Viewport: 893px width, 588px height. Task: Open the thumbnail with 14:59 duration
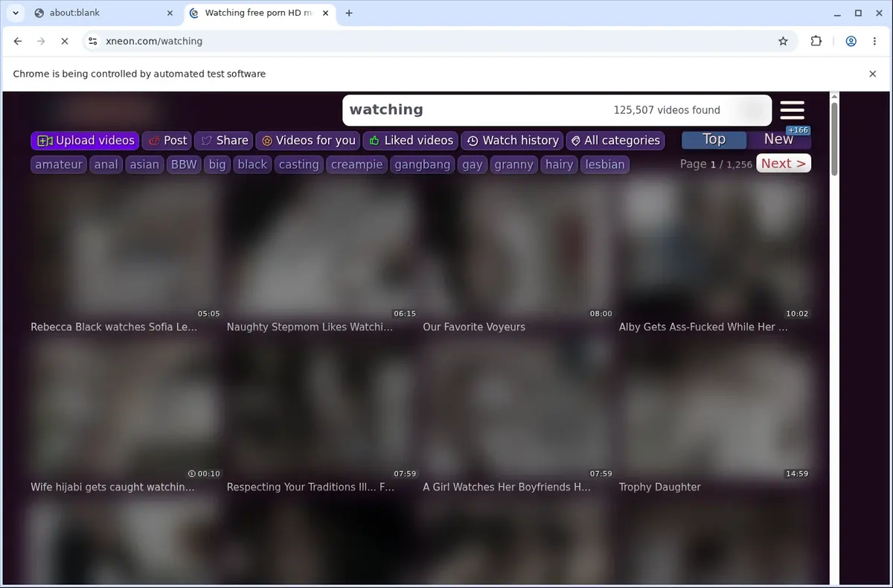(714, 409)
